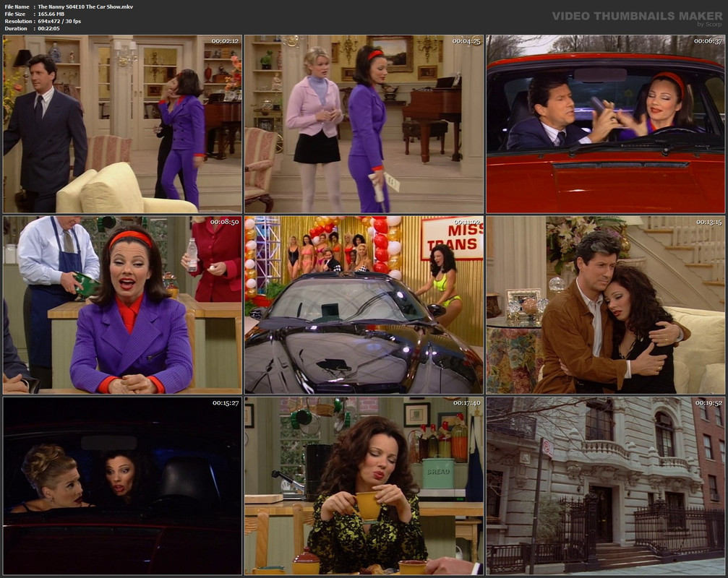Click the timestamp 00:08:50
This screenshot has width=728, height=578.
pyautogui.click(x=225, y=223)
